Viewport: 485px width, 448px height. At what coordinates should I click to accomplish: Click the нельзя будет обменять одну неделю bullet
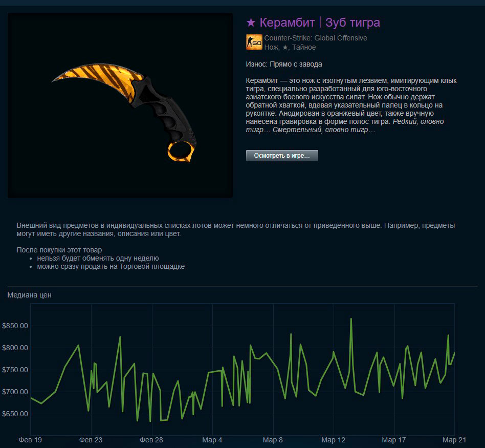pos(98,258)
